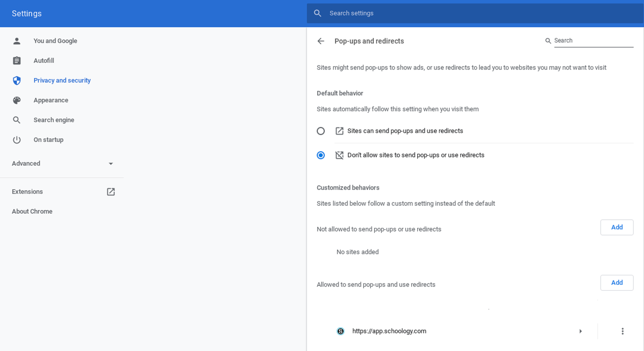This screenshot has width=644, height=351.
Task: Focus the Search settings field
Action: pyautogui.click(x=475, y=13)
